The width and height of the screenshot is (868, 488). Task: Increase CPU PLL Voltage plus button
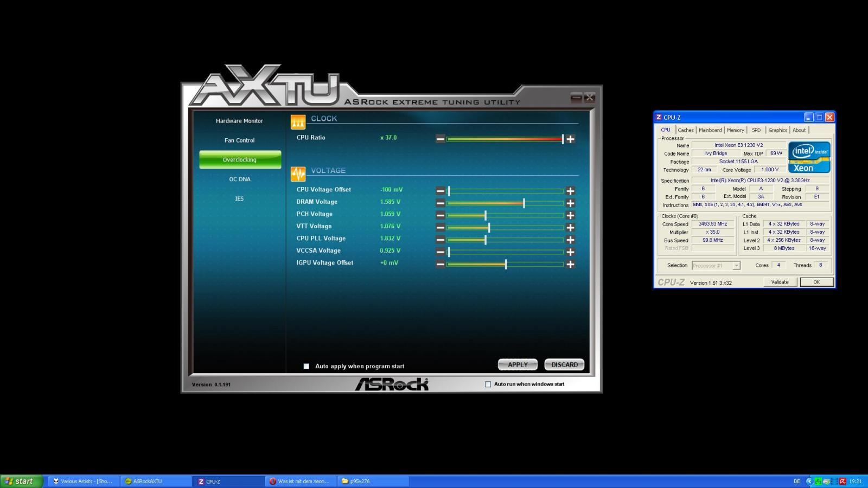click(570, 240)
